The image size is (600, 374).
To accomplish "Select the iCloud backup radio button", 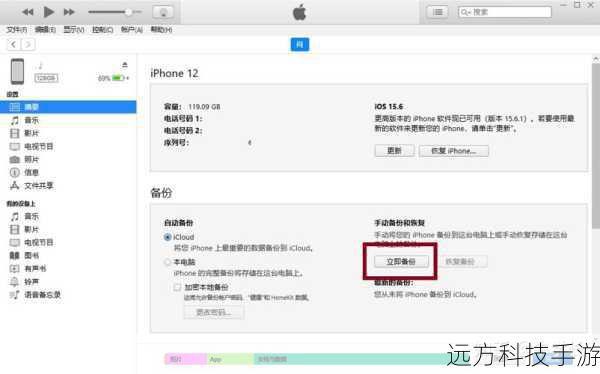I will click(x=167, y=237).
